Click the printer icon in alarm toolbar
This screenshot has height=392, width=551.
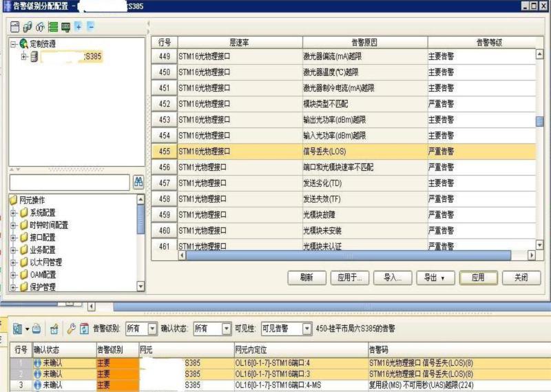coord(37,329)
